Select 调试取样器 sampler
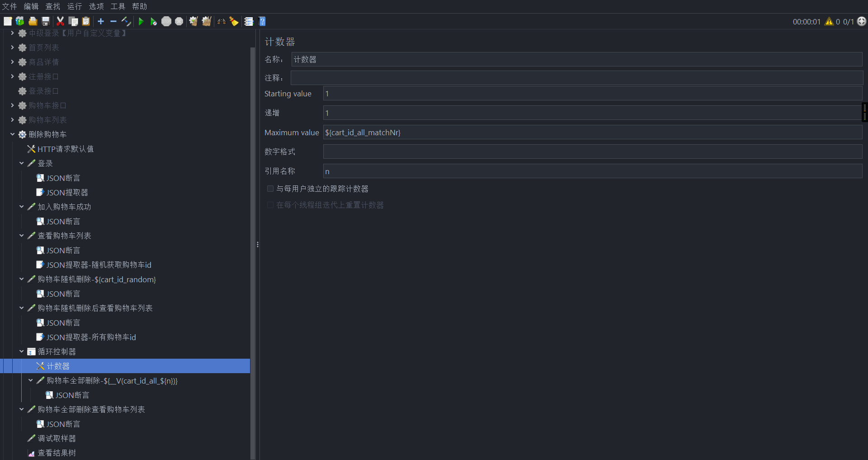868x460 pixels. click(x=57, y=438)
